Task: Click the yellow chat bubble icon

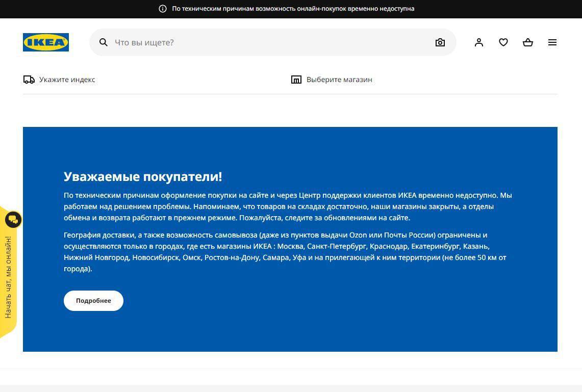Action: 13,220
